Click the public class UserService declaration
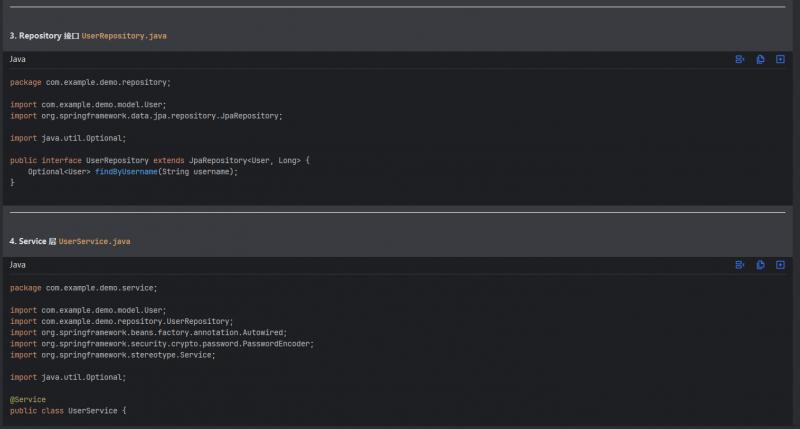 pyautogui.click(x=68, y=410)
